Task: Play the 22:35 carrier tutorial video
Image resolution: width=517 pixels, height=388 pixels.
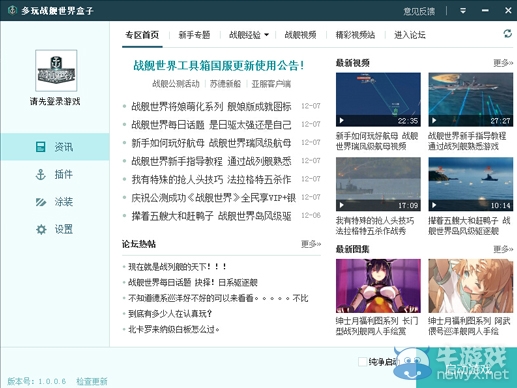Action: pyautogui.click(x=378, y=100)
